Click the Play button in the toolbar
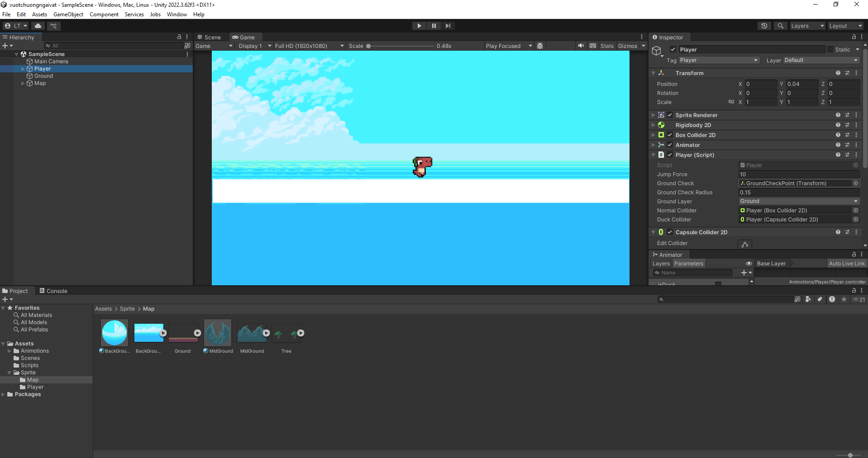 pyautogui.click(x=419, y=26)
